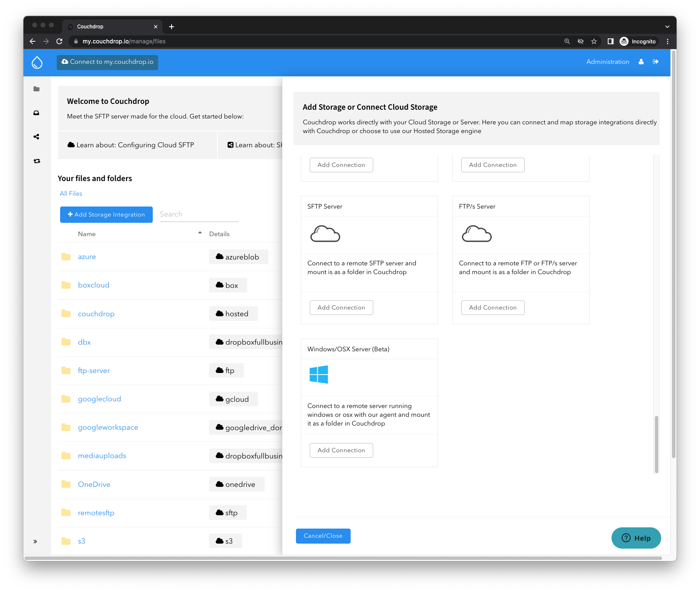Click the dbx folder icon
700x592 pixels.
pyautogui.click(x=66, y=342)
